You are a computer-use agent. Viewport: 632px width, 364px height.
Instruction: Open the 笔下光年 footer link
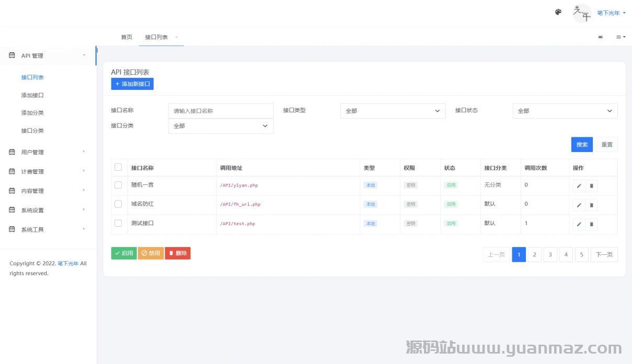click(68, 264)
